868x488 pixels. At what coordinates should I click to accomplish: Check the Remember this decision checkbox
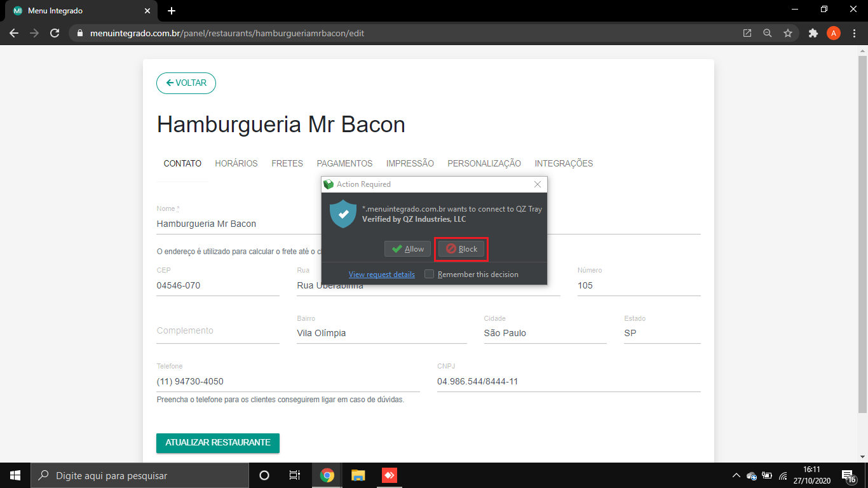click(430, 274)
